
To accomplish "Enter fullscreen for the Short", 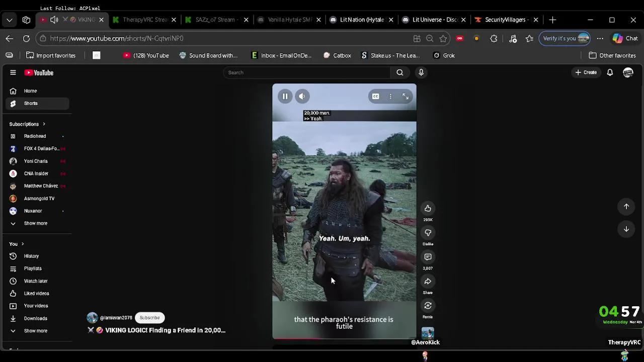I will (x=406, y=97).
